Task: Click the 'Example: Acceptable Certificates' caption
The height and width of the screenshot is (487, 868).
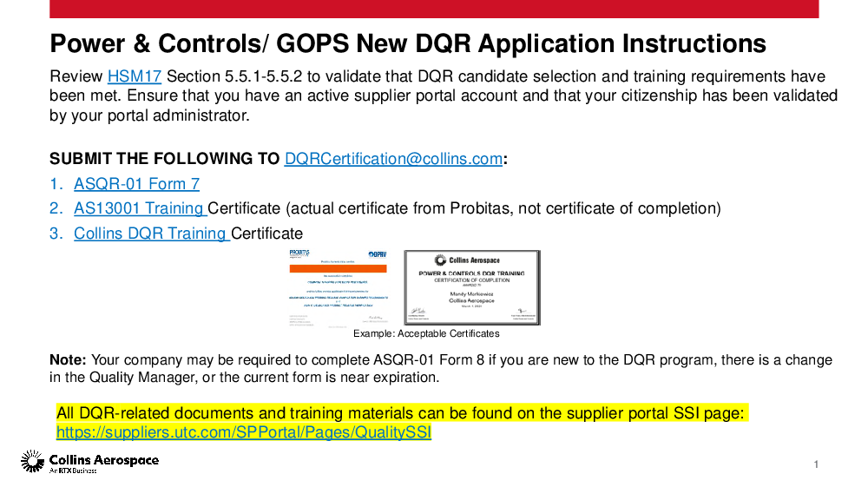Action: pyautogui.click(x=426, y=333)
